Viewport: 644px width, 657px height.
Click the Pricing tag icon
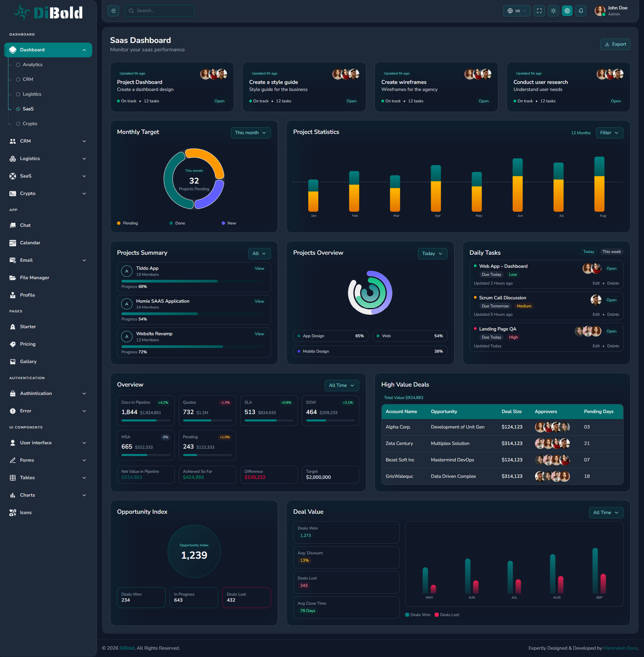(x=13, y=344)
